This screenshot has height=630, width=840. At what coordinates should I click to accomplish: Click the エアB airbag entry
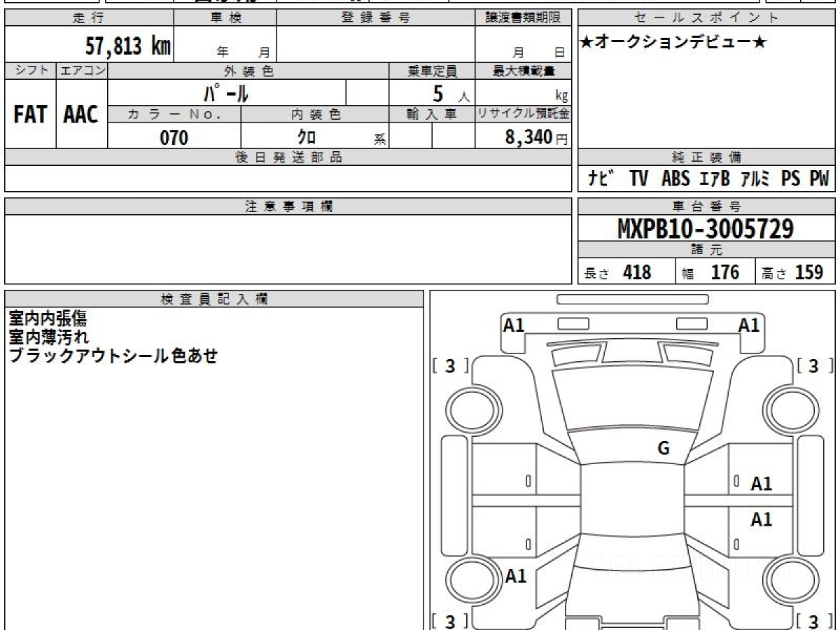click(x=714, y=178)
